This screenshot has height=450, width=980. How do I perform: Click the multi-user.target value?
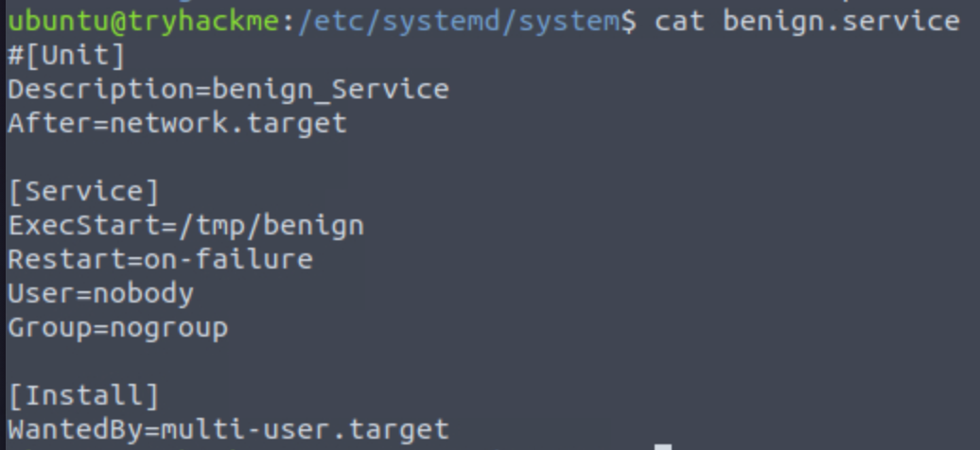tap(304, 429)
